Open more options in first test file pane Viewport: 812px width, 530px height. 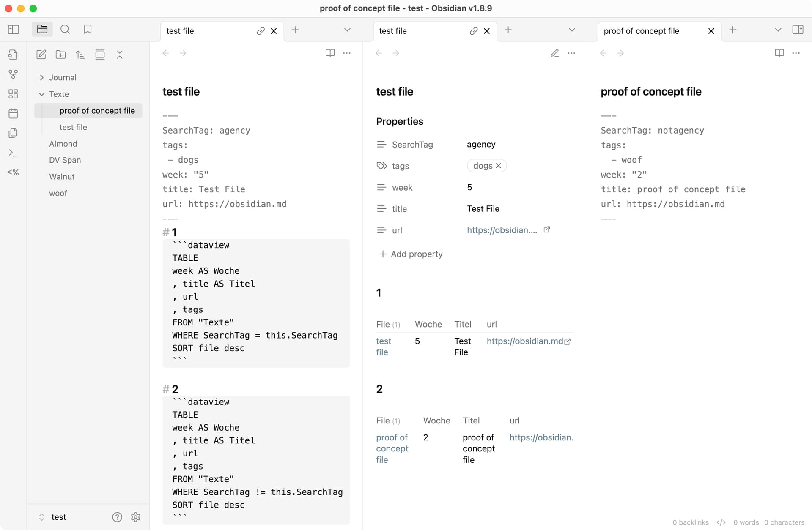point(347,53)
